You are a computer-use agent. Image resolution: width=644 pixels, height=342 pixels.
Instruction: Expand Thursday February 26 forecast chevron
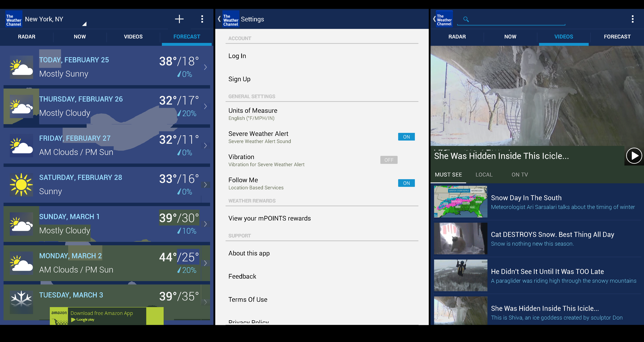point(205,106)
